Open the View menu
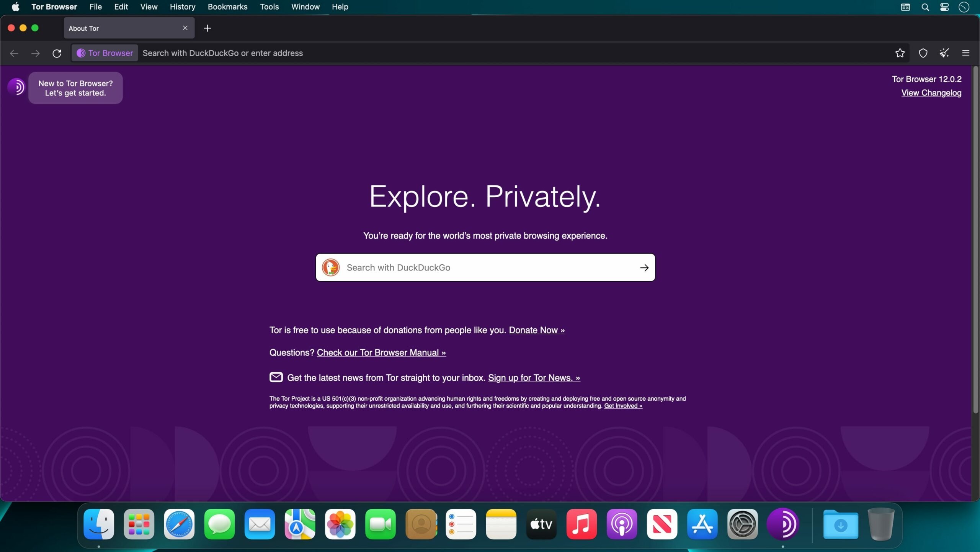The height and width of the screenshot is (552, 980). tap(149, 7)
